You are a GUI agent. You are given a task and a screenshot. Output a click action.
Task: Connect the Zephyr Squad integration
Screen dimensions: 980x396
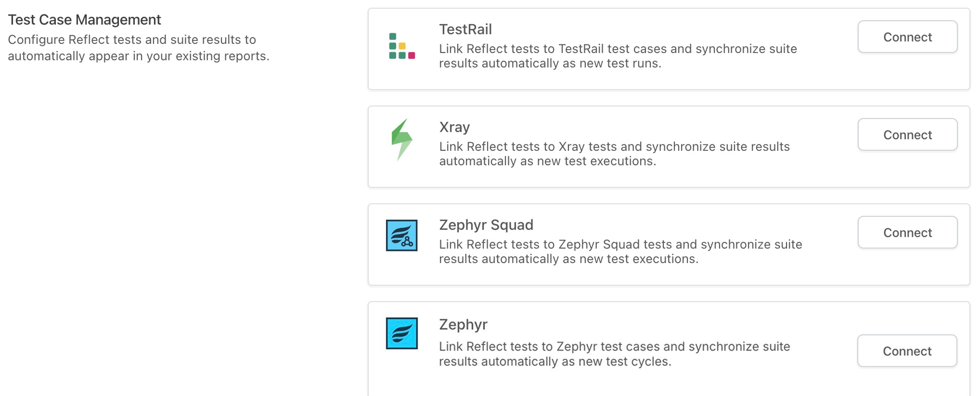coord(907,232)
